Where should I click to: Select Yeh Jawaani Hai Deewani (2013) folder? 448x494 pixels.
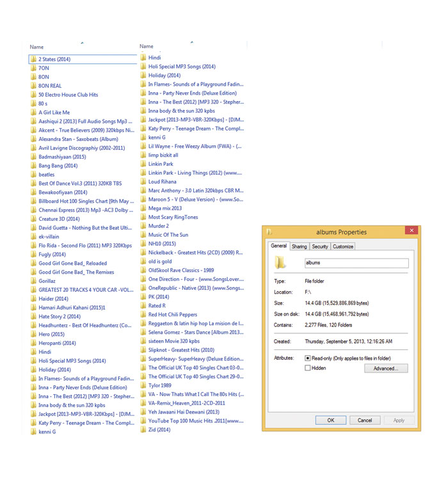(184, 411)
